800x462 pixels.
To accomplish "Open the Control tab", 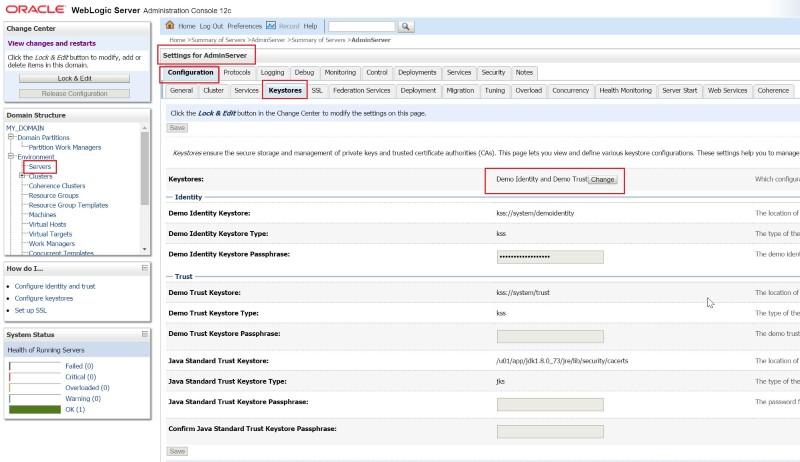I will (377, 73).
